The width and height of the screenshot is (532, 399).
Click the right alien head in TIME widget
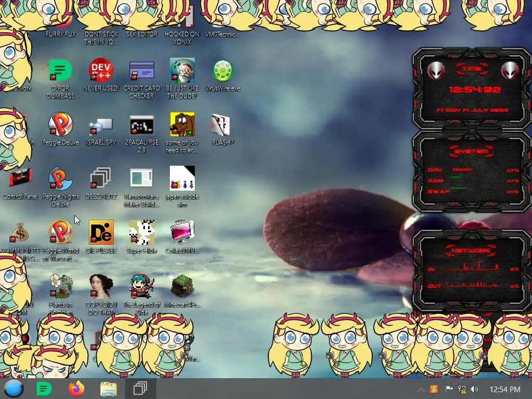(510, 70)
